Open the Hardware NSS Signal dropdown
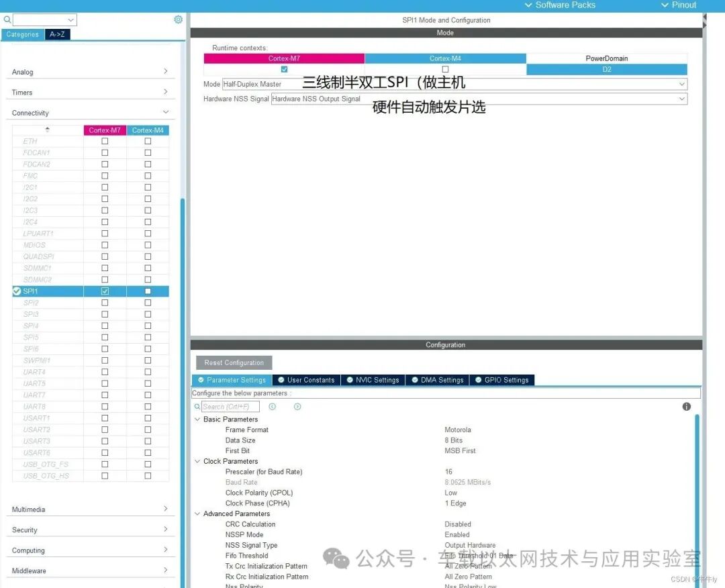725x588 pixels. [x=479, y=99]
